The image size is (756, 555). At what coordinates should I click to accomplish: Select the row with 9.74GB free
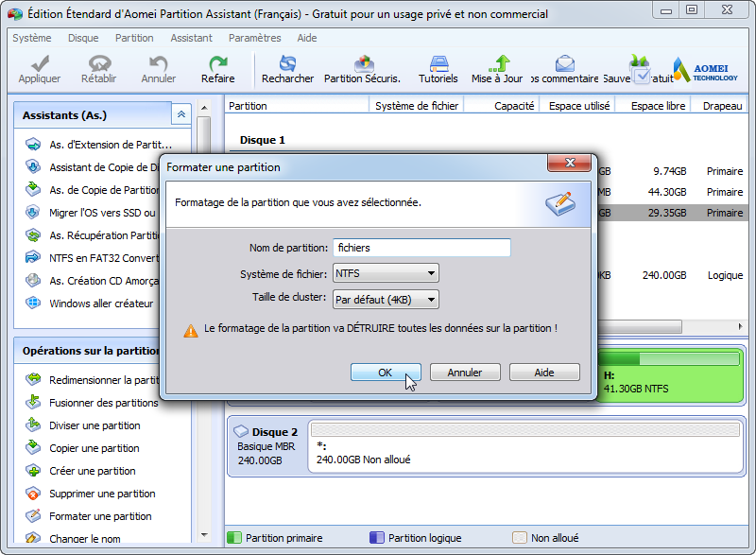pyautogui.click(x=672, y=171)
